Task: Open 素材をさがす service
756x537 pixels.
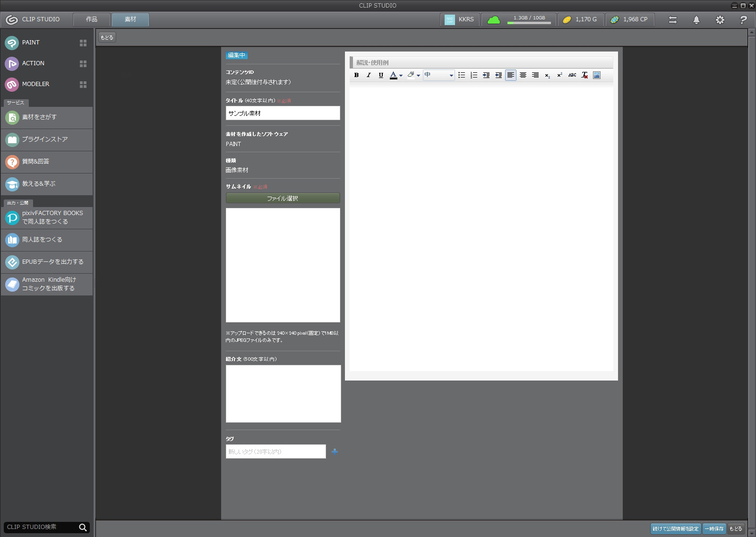Action: pyautogui.click(x=47, y=117)
